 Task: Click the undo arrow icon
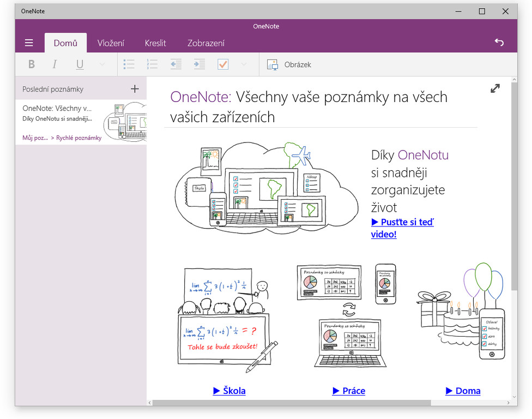click(x=499, y=43)
